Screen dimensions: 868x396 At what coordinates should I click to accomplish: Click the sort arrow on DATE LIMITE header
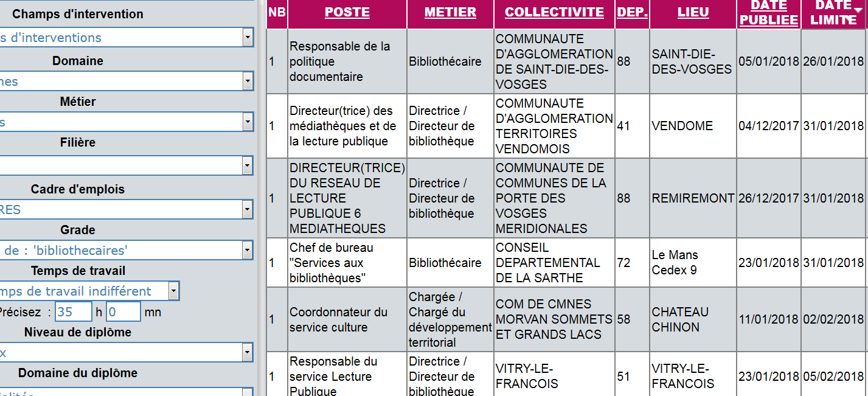[850, 20]
